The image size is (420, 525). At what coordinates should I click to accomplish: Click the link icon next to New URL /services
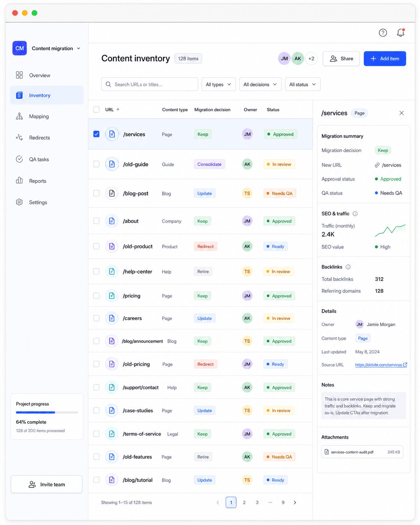pos(377,165)
